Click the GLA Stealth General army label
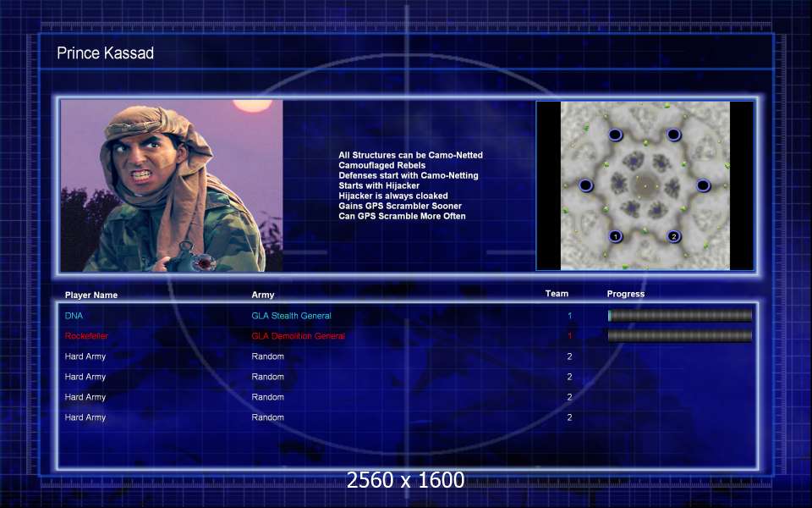 pyautogui.click(x=291, y=316)
